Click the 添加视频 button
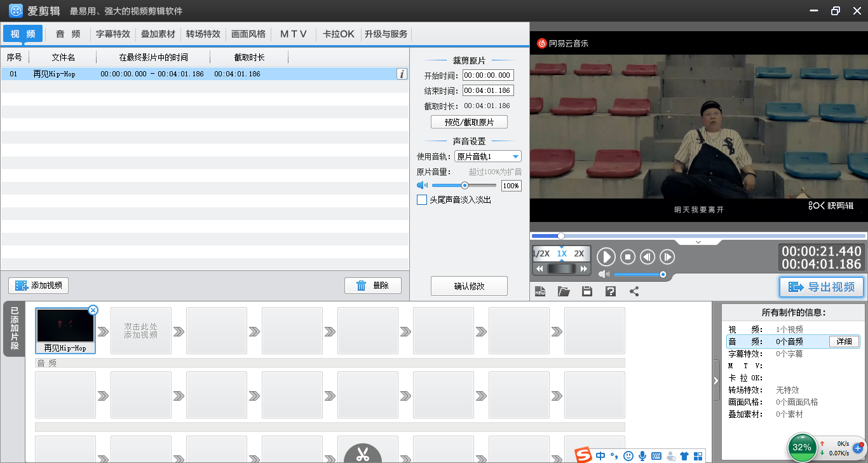Viewport: 868px width, 463px height. tap(38, 286)
